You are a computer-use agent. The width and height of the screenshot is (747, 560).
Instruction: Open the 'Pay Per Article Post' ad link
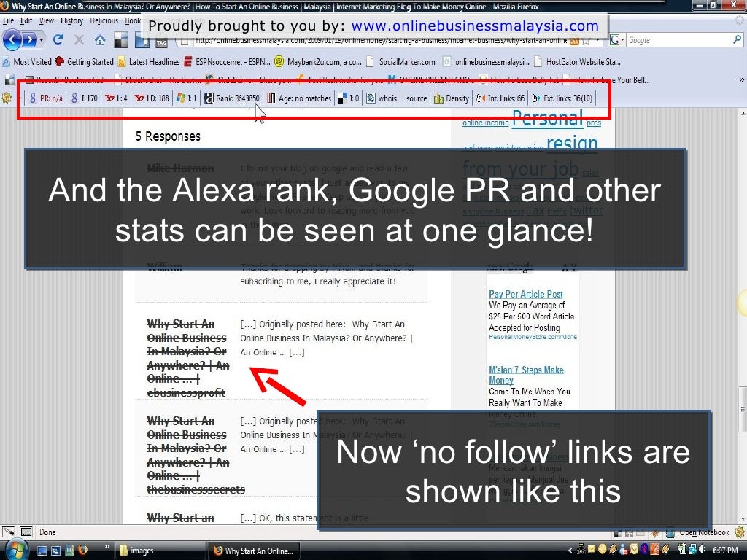525,295
